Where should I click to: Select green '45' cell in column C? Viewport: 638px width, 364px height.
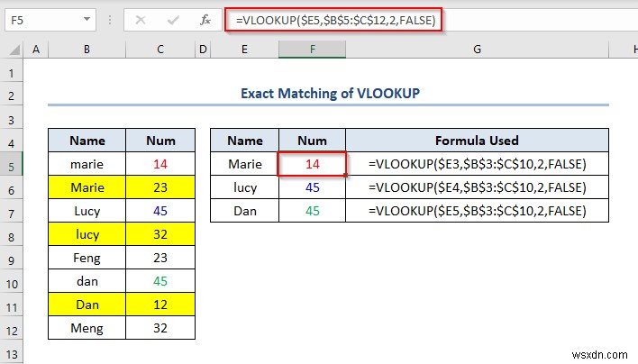coord(160,281)
